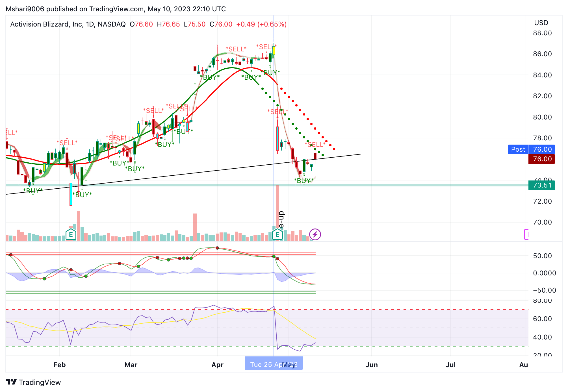Viewport: 568px width, 392px height.
Task: Click the Mar label on time axis
Action: (131, 365)
